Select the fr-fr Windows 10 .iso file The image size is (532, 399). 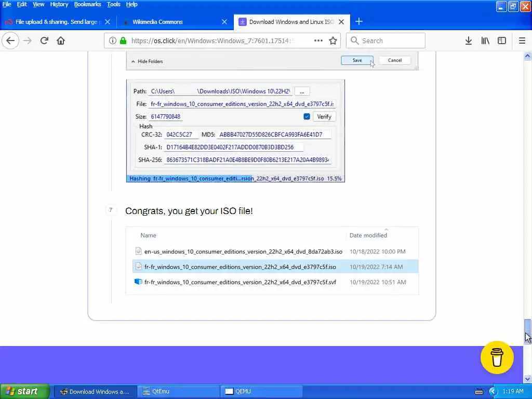tap(275, 267)
